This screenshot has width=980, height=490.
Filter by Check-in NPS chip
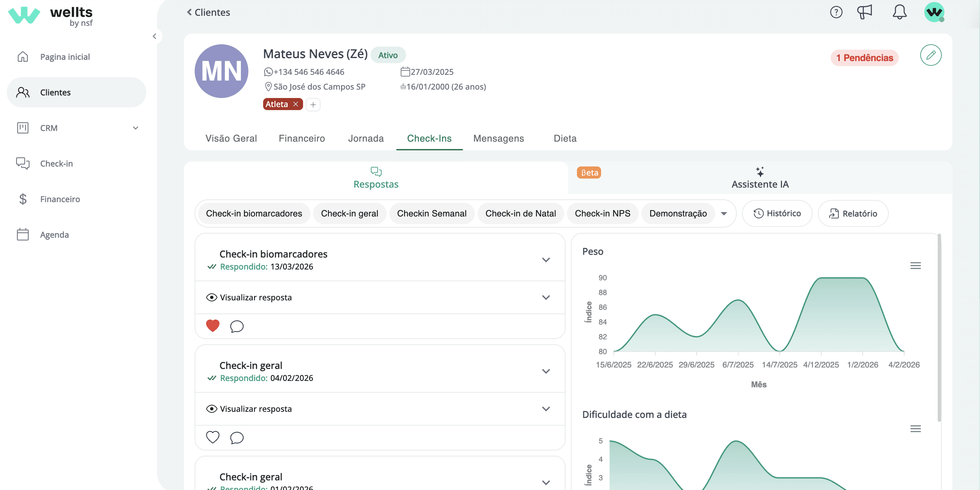click(x=602, y=213)
